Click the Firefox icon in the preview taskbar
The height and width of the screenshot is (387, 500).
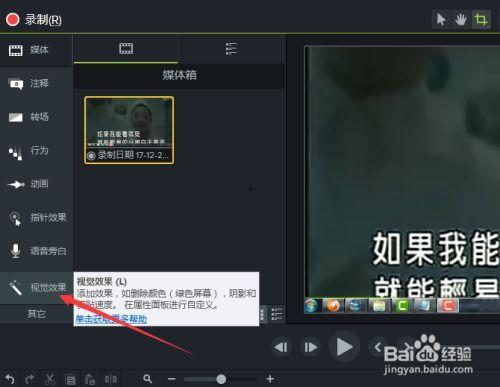[332, 305]
